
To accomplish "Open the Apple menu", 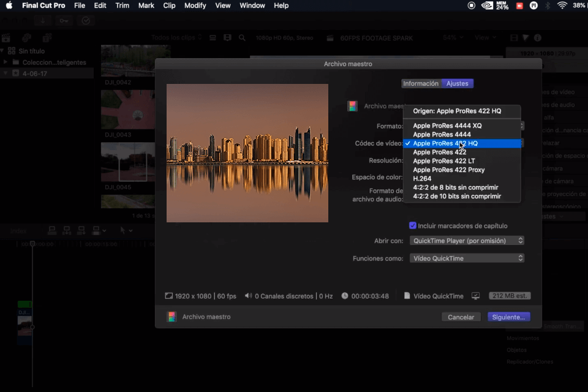I will 9,6.
